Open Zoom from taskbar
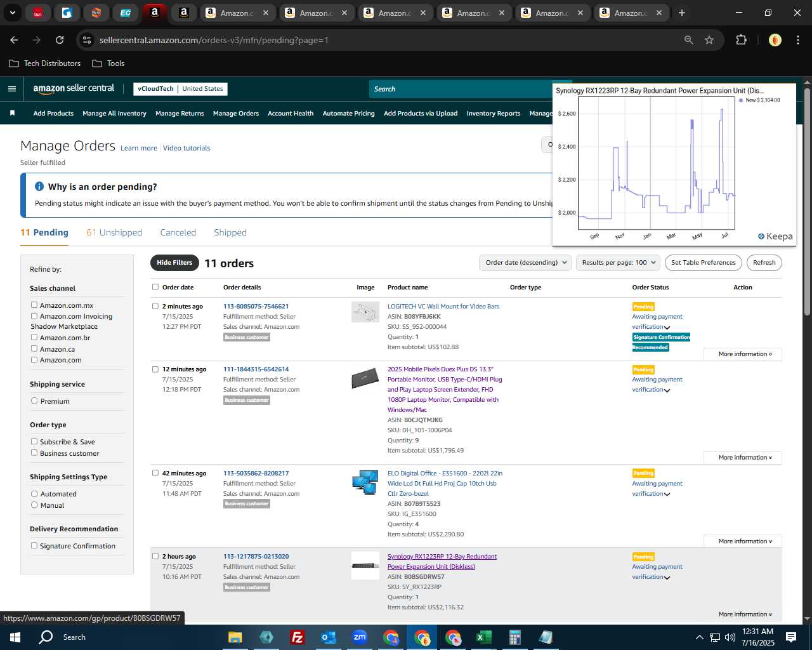The width and height of the screenshot is (812, 650). tap(360, 637)
